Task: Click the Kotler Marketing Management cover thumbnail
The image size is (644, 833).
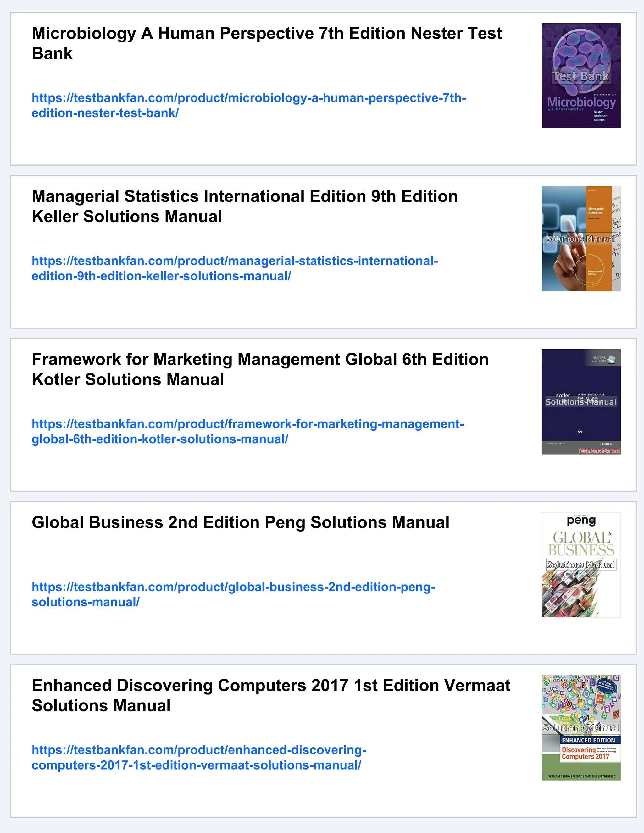Action: tap(581, 402)
